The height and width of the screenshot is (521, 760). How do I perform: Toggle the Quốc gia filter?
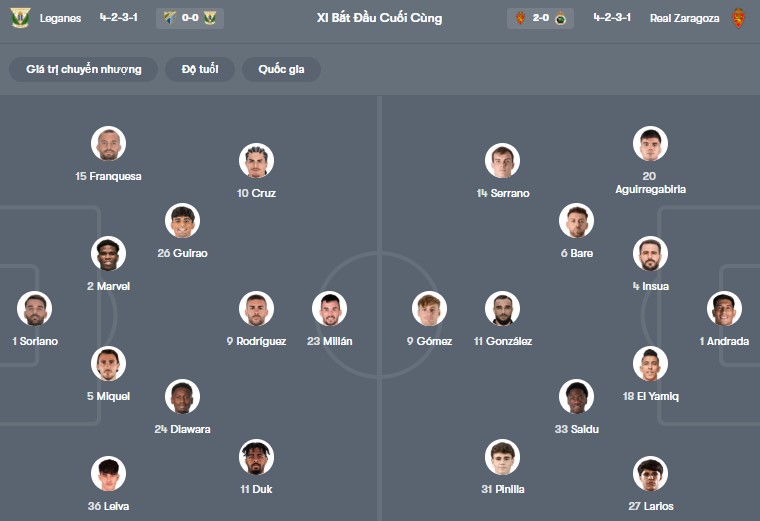[281, 69]
